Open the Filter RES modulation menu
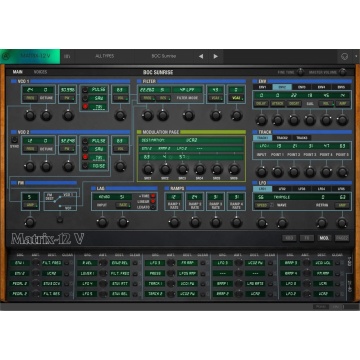 163,98
